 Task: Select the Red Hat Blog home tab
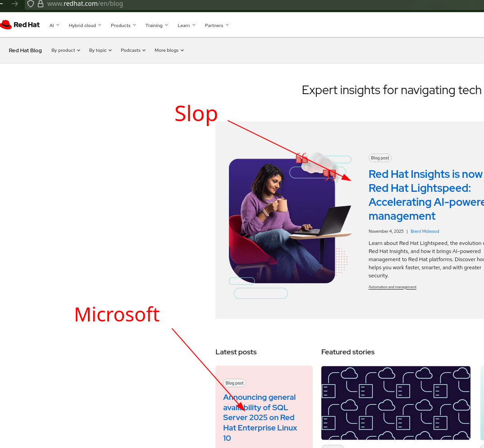coord(25,50)
